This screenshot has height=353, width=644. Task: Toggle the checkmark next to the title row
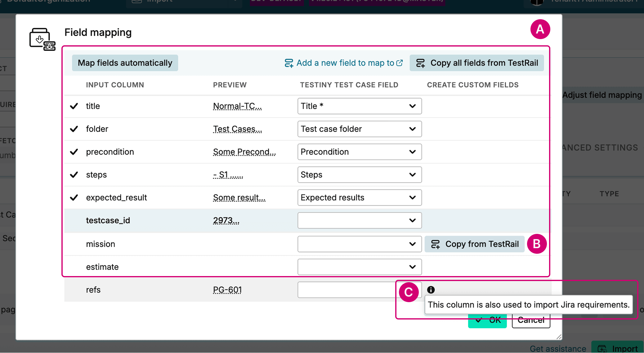pos(74,106)
